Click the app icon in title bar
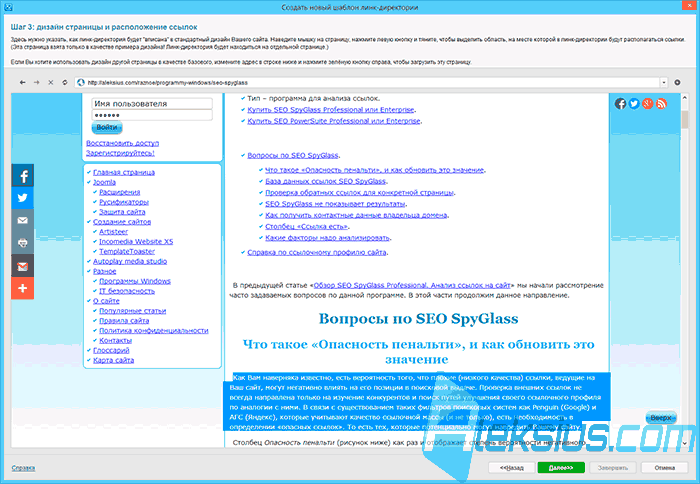 tap(8, 7)
